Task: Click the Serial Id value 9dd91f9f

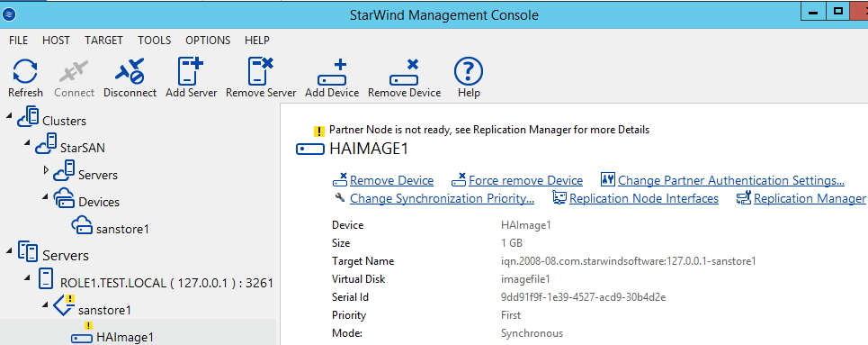Action: [583, 297]
